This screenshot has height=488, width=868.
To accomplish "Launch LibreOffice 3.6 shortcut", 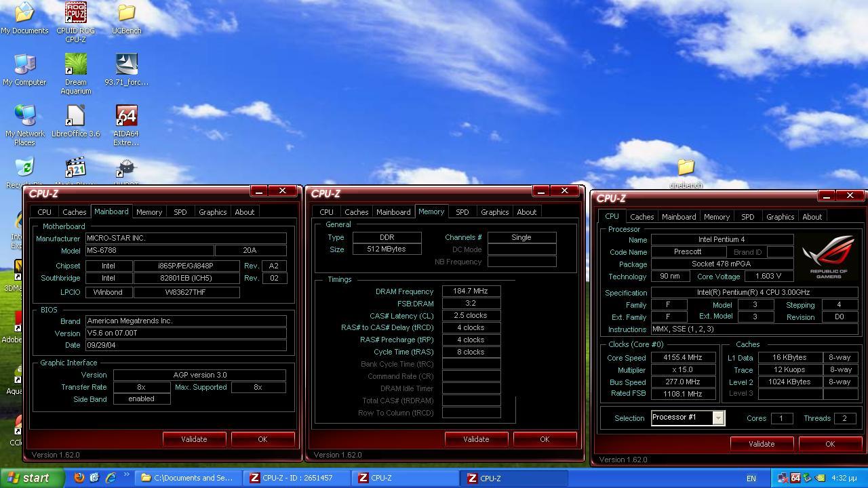I will pyautogui.click(x=75, y=121).
